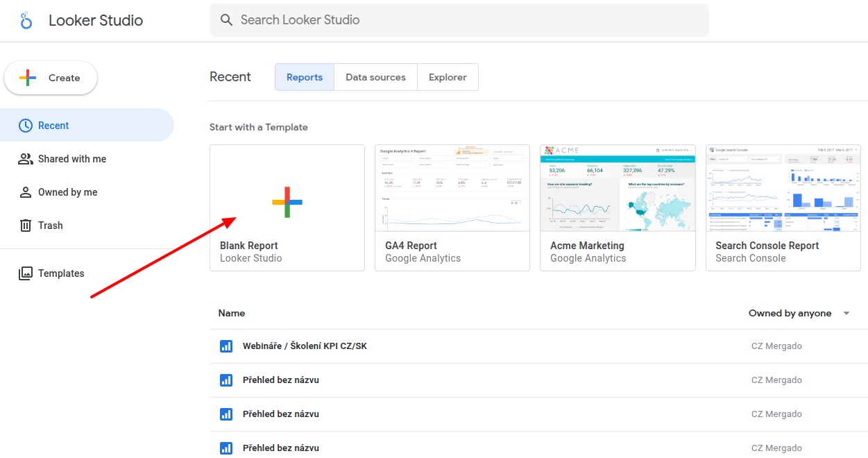Viewport: 868px width, 458px height.
Task: Click the Blank Report plus icon
Action: [287, 202]
